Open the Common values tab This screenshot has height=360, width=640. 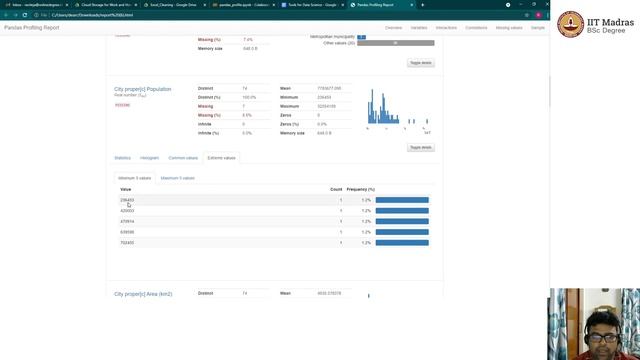pyautogui.click(x=183, y=158)
